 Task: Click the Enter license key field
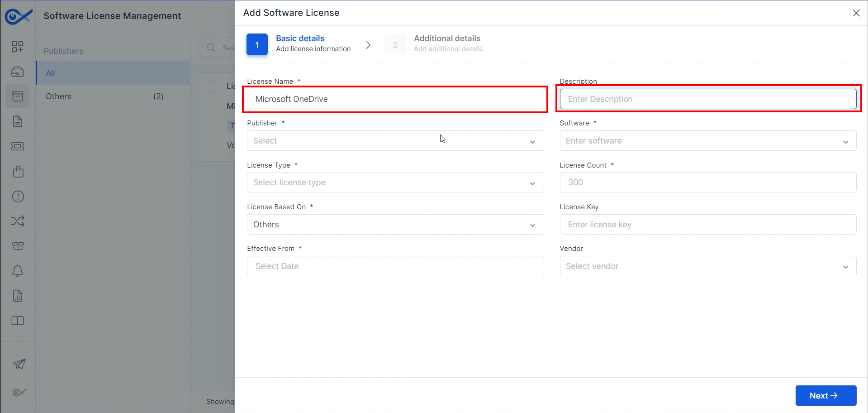(707, 225)
